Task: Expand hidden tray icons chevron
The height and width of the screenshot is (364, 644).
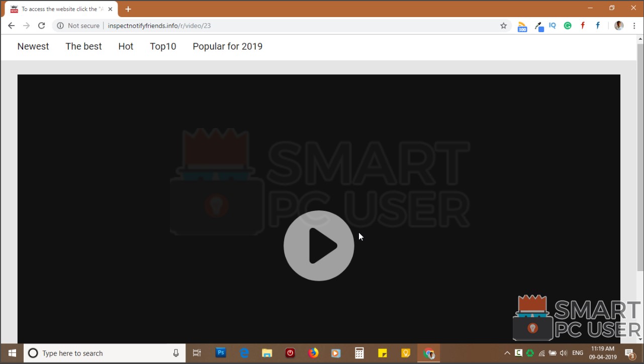Action: click(x=507, y=353)
